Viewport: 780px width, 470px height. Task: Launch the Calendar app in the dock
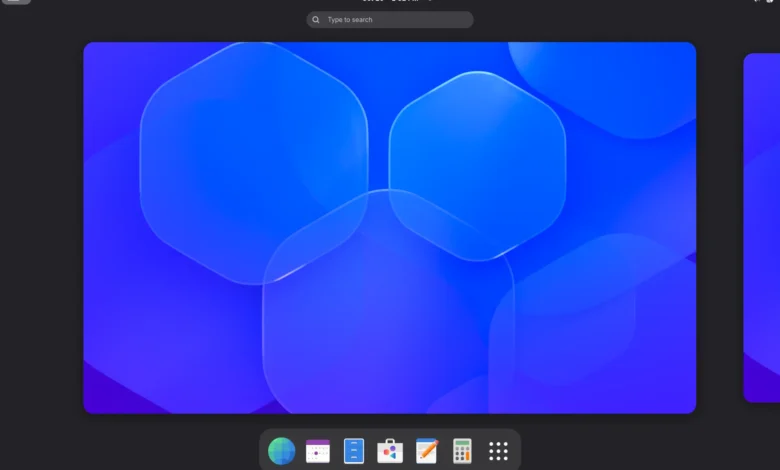318,451
